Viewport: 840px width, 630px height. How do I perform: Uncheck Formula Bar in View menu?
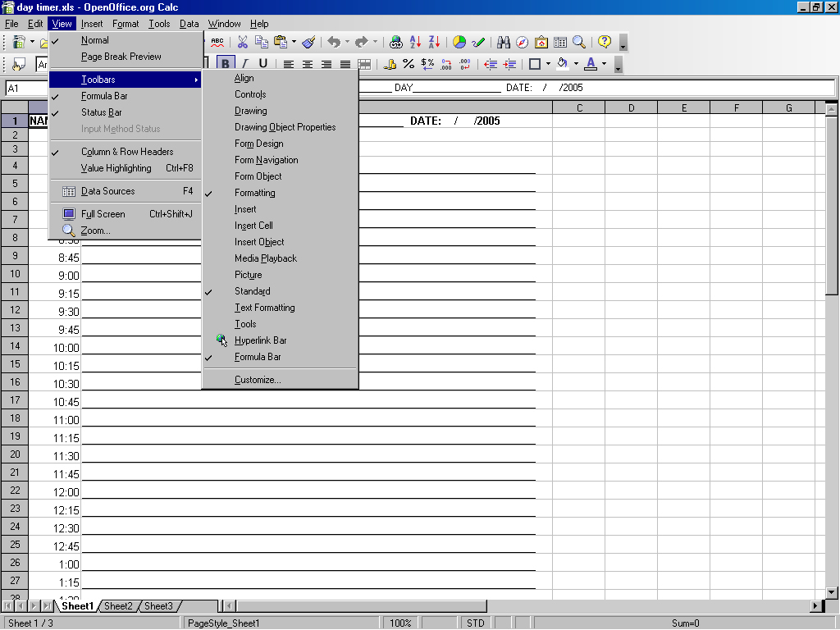125,96
